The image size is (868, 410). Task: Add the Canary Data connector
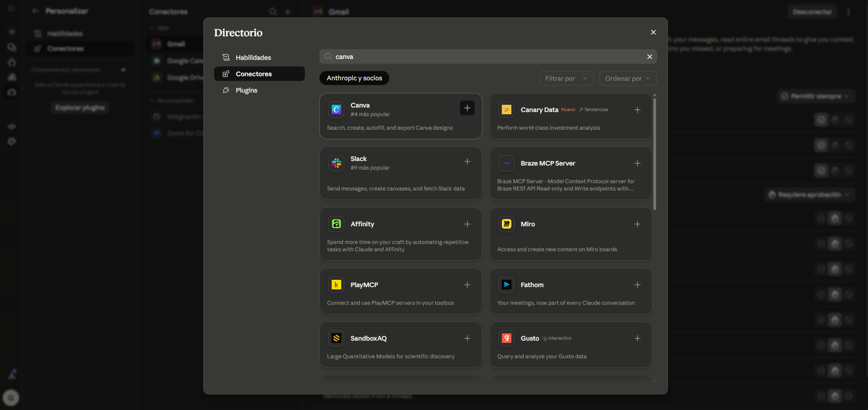pyautogui.click(x=638, y=110)
